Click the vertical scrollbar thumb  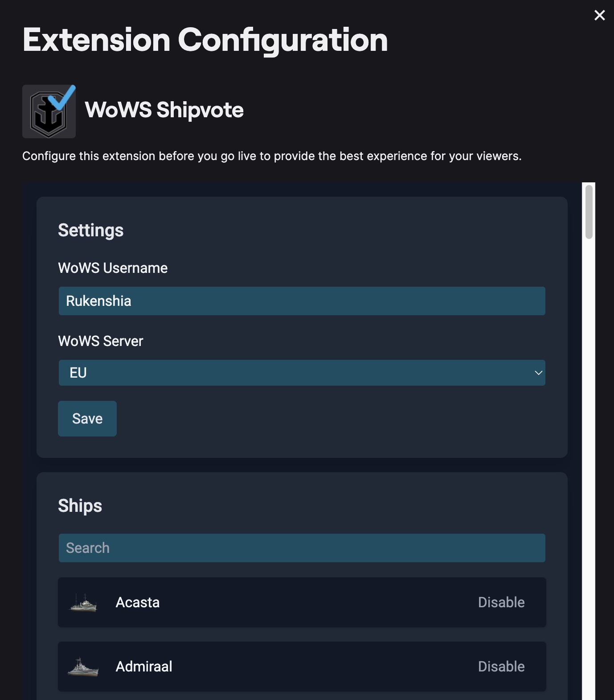pyautogui.click(x=589, y=212)
